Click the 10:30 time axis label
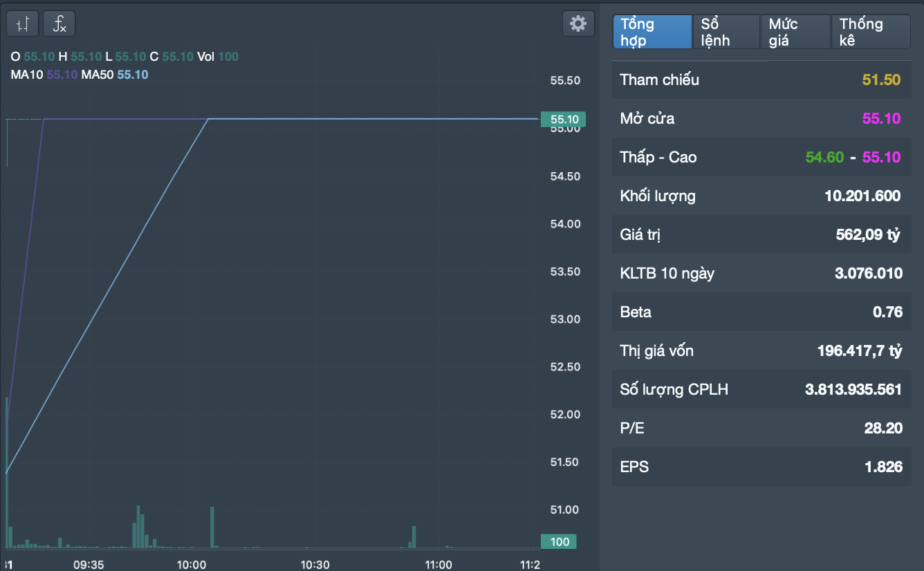This screenshot has height=571, width=924. 315,565
